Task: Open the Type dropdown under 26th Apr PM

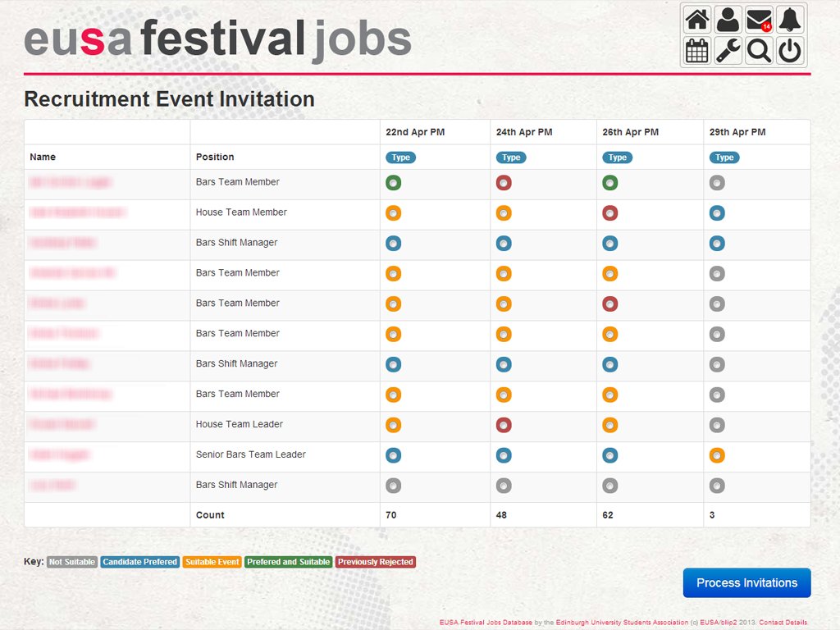Action: point(617,157)
